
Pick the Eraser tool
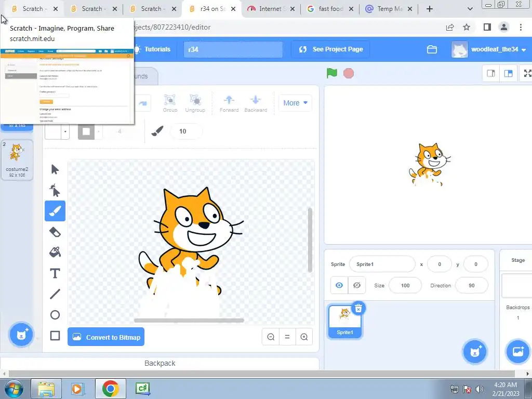coord(55,232)
